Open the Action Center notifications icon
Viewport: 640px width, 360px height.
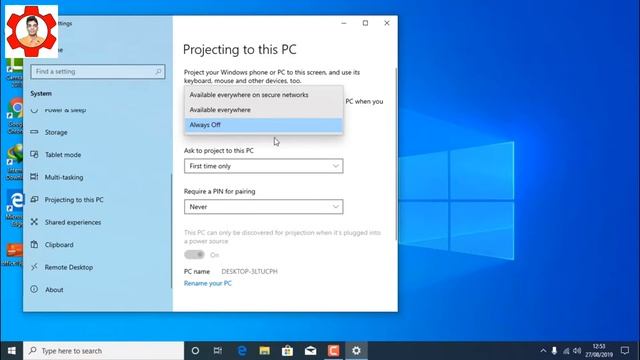(625, 351)
